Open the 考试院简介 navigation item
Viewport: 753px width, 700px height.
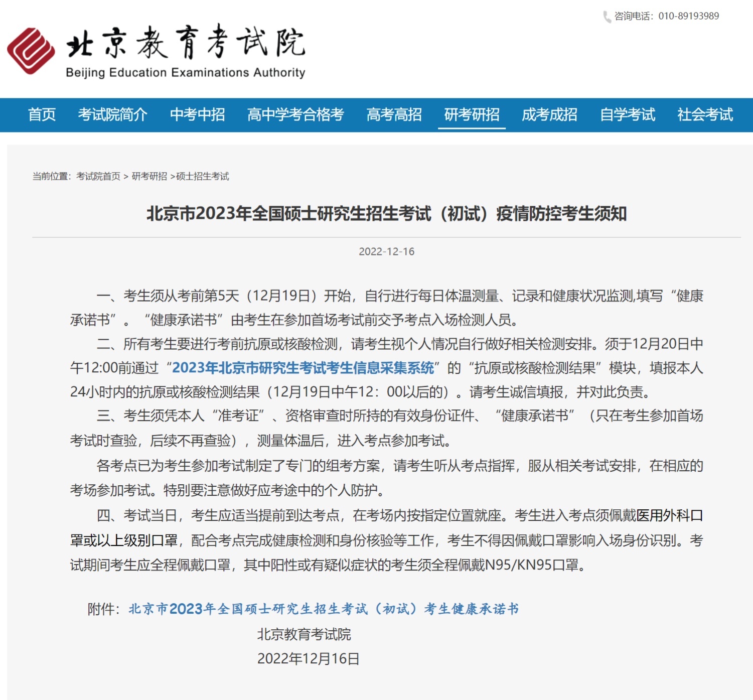(x=112, y=115)
